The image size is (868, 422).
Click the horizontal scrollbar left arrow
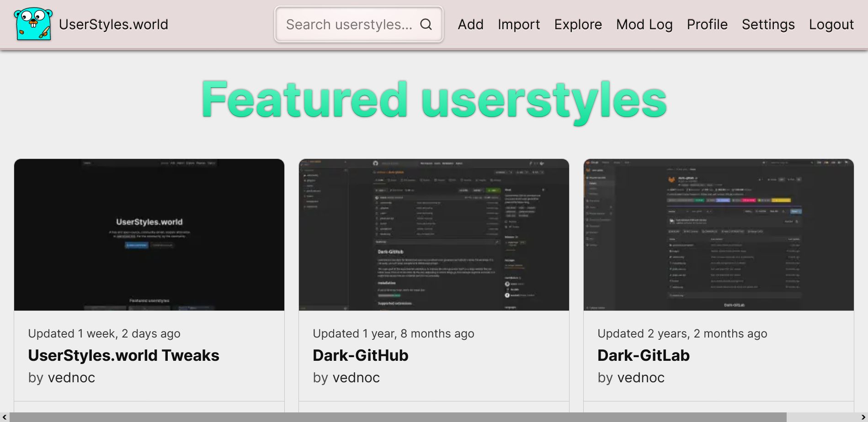(x=5, y=417)
